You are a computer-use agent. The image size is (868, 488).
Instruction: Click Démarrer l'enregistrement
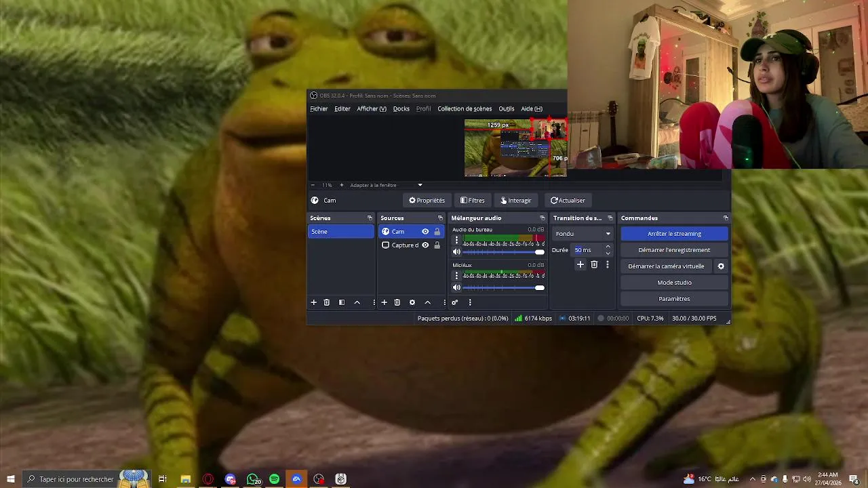click(674, 250)
